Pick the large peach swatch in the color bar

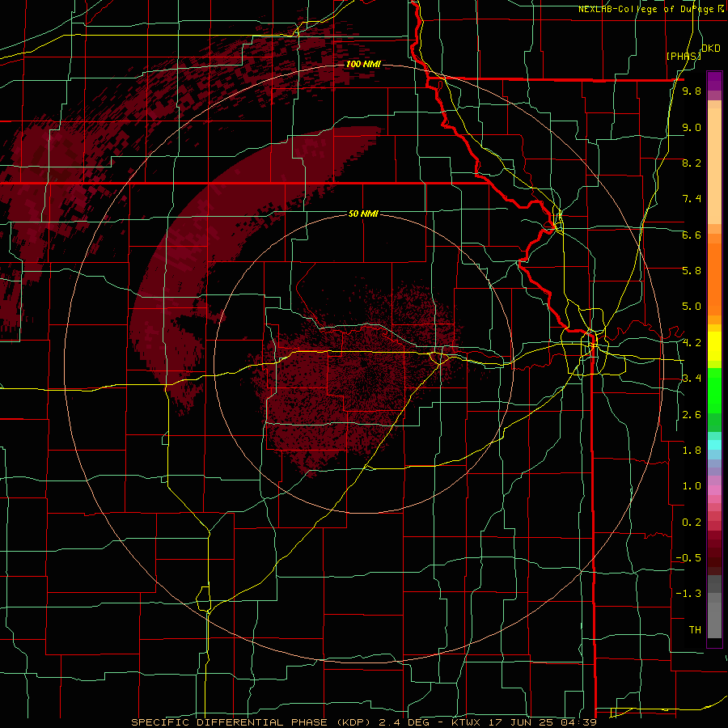pyautogui.click(x=714, y=166)
